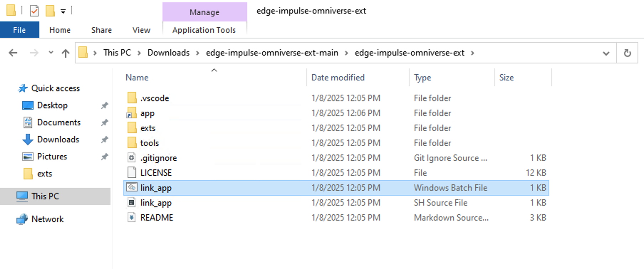
Task: Click Downloads in the address breadcrumb
Action: [x=168, y=53]
